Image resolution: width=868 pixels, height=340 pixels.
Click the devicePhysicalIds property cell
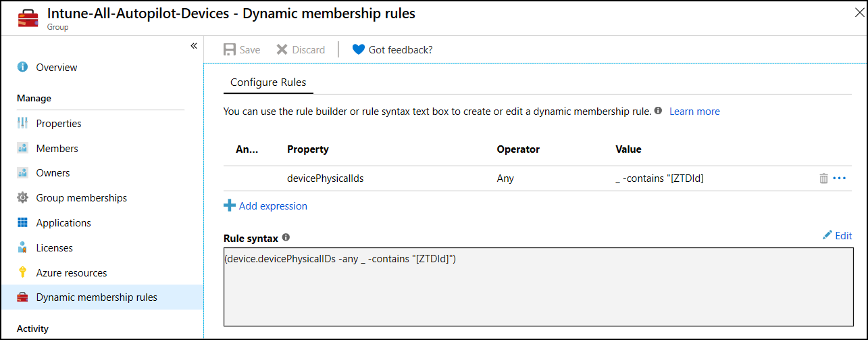click(326, 178)
